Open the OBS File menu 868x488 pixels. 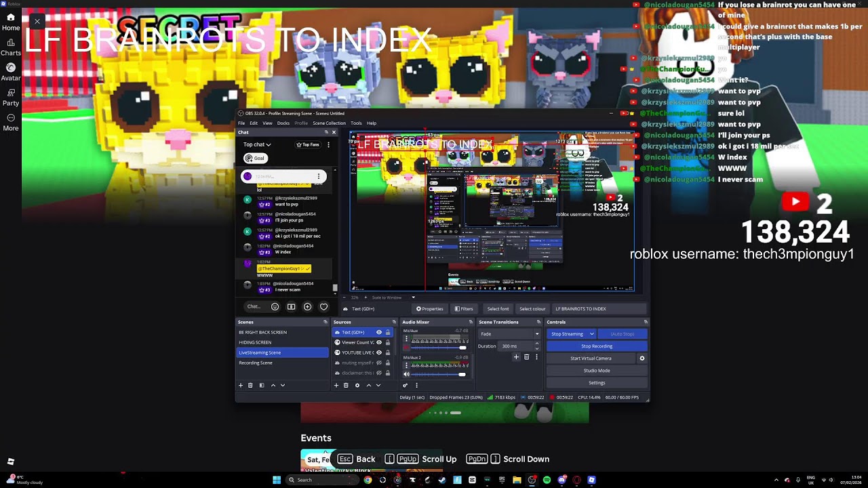241,123
